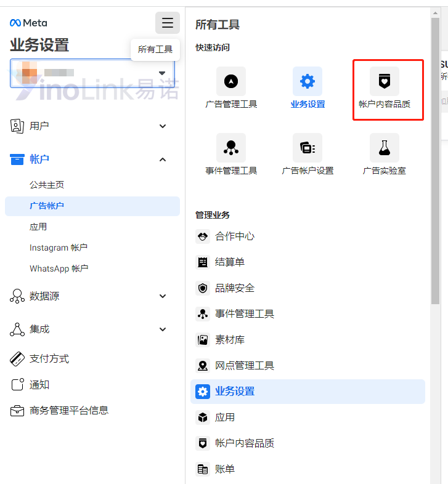The image size is (448, 484).
Task: Click 集成 label in sidebar
Action: pos(39,329)
